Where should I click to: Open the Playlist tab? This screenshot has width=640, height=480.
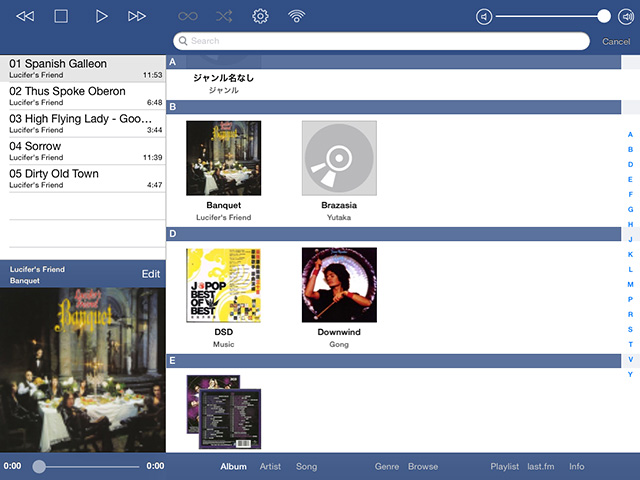click(x=504, y=466)
